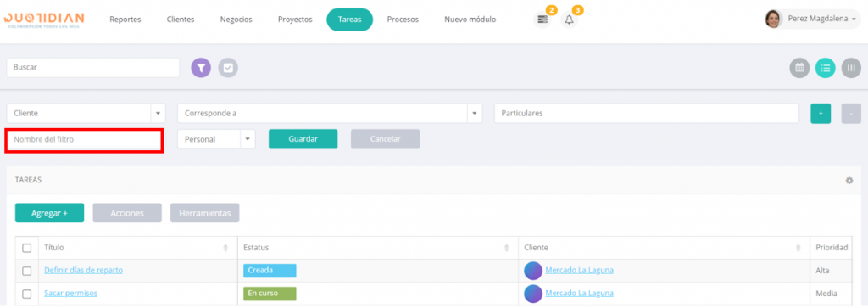Go to Procesos module
The width and height of the screenshot is (868, 308).
[x=403, y=20]
